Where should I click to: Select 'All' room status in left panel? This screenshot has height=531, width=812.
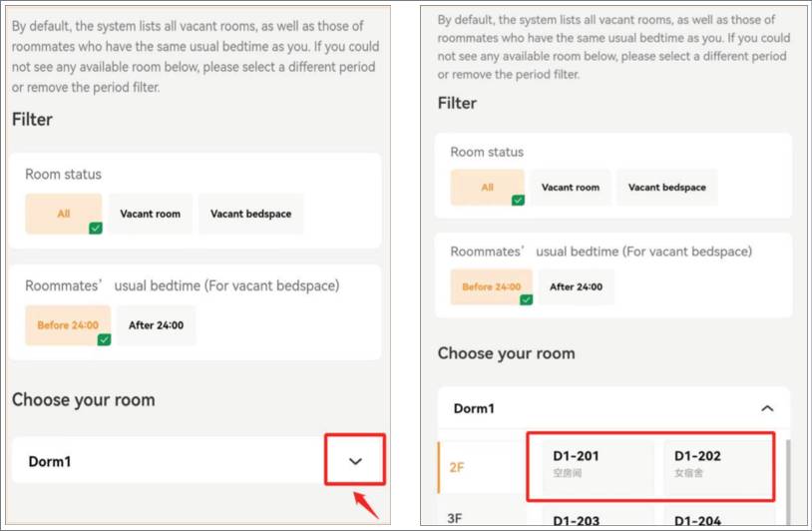(64, 214)
